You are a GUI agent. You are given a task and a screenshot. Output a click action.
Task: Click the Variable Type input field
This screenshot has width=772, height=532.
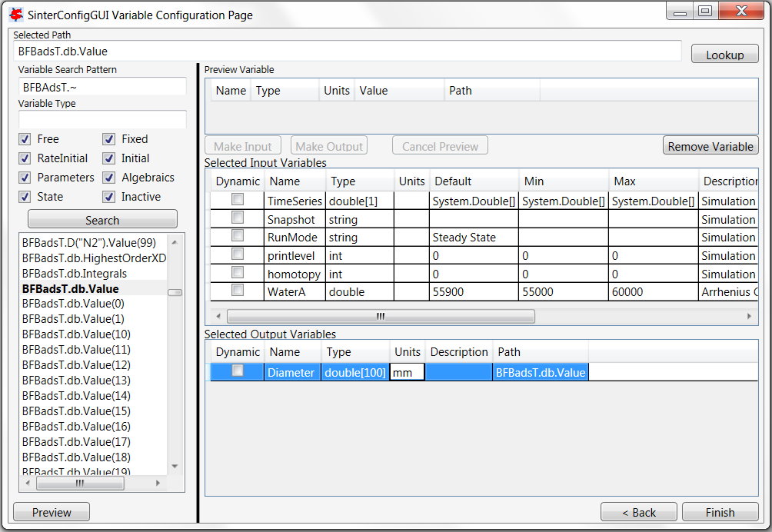click(102, 120)
